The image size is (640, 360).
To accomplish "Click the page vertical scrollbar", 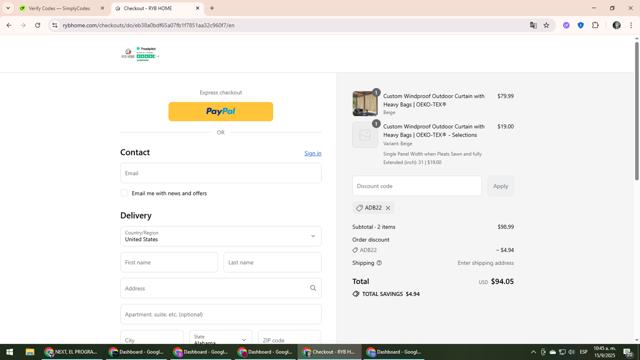I will click(637, 110).
